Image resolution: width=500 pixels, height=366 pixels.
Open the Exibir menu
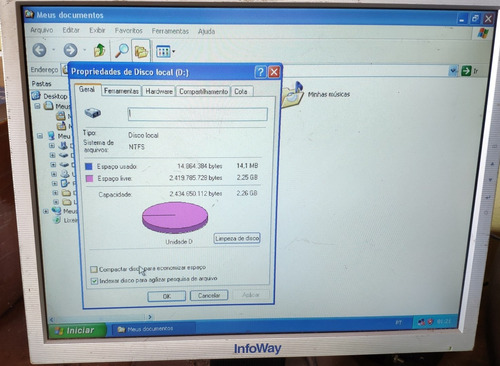click(x=97, y=31)
